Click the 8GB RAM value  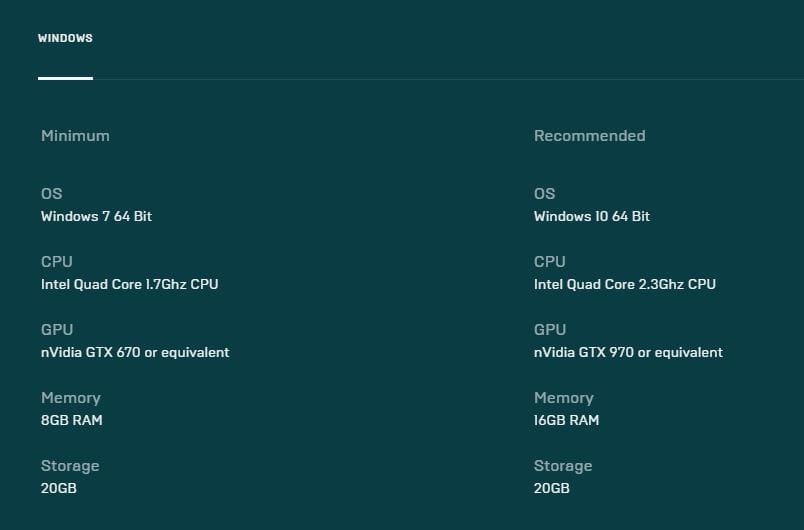71,420
